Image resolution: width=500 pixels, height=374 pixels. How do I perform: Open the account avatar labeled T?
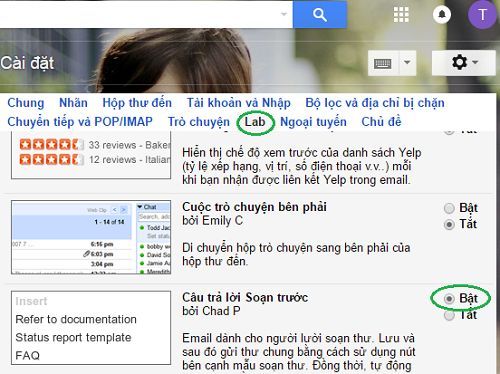point(482,15)
